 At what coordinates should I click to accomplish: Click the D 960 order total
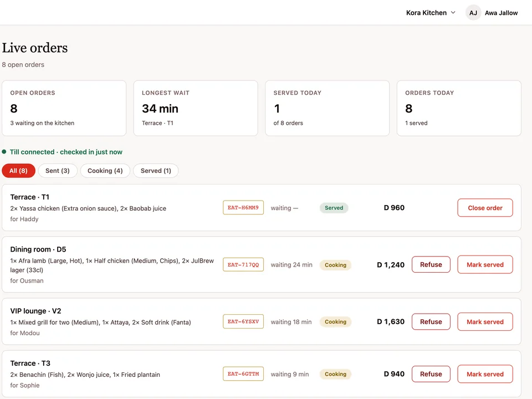point(394,208)
